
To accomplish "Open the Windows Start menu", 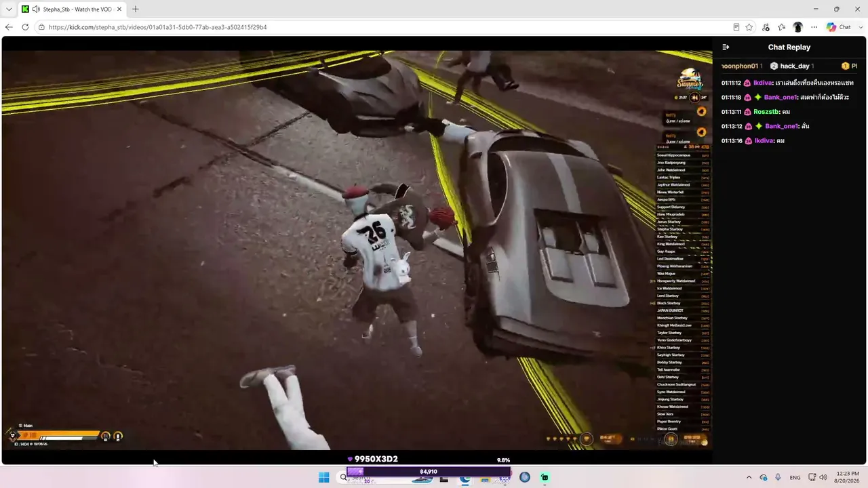I will [324, 477].
